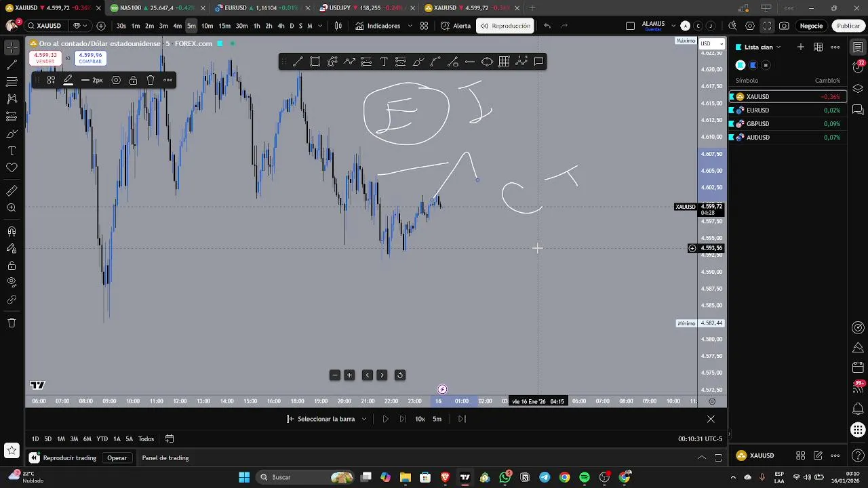Toggle the Reproducción replay mode
The image size is (868, 488).
point(505,26)
